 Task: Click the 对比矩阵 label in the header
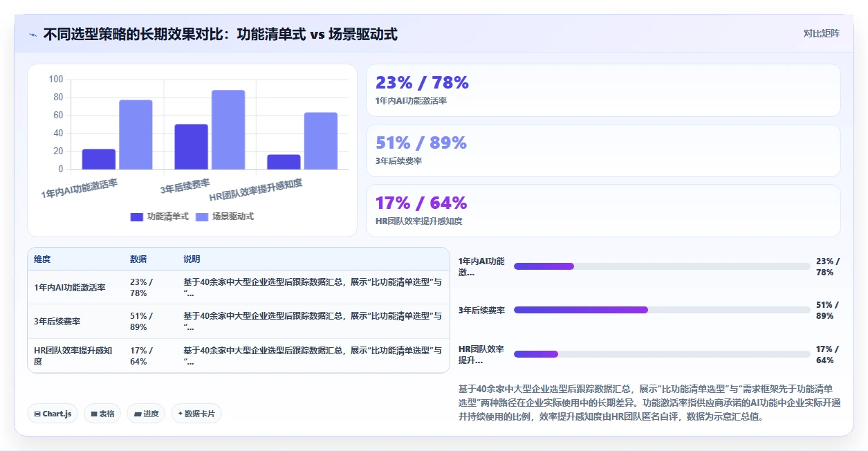822,33
